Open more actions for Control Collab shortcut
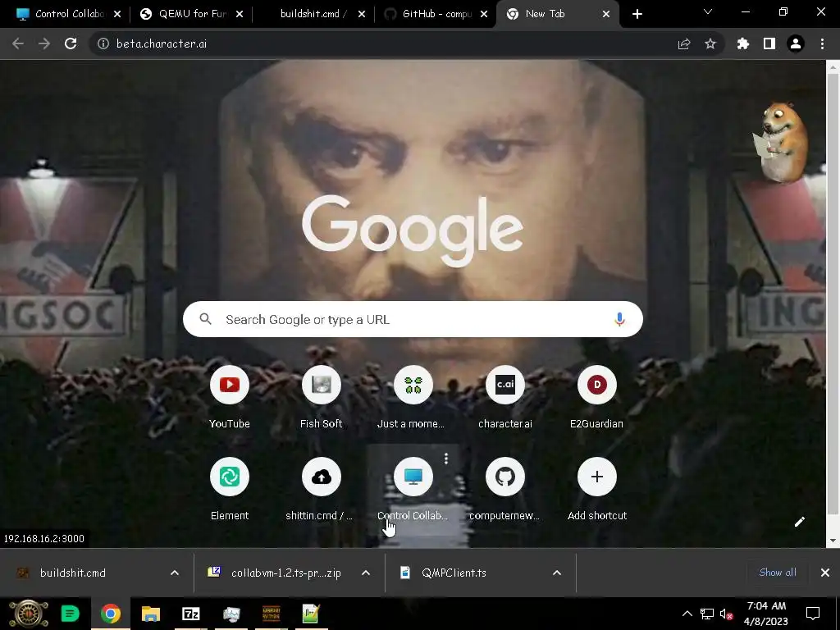Viewport: 840px width, 630px height. click(446, 458)
